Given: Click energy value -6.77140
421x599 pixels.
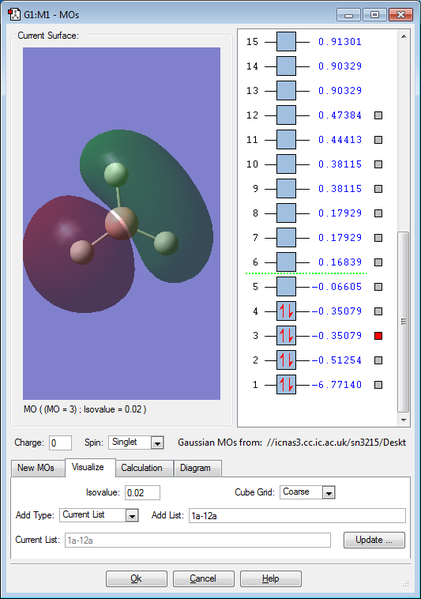Looking at the screenshot, I should click(x=336, y=385).
